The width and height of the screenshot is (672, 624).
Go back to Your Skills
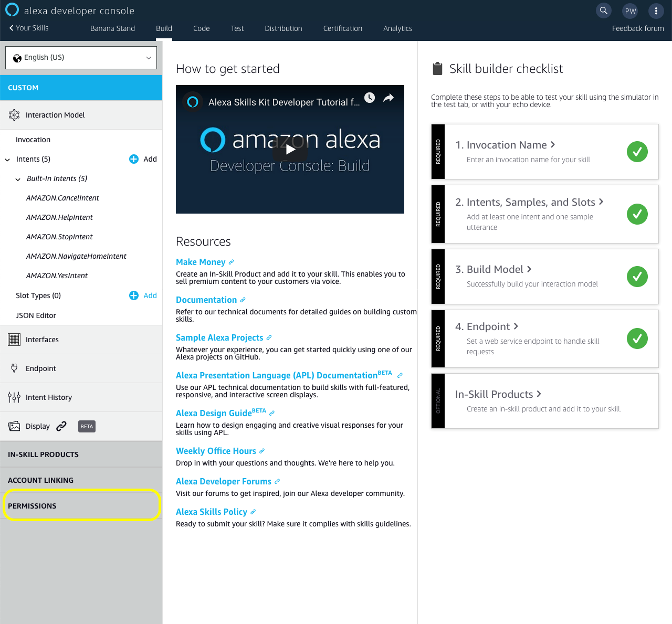(x=29, y=28)
